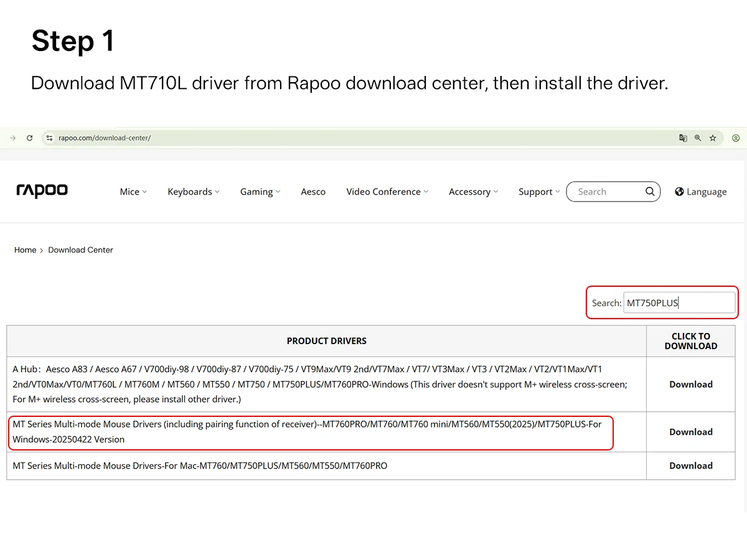Reload the page with refresh icon
Screen dimensions: 747x560
point(29,138)
